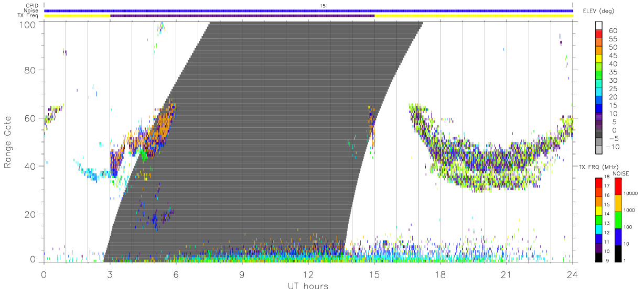Click the 9 tick on UT hours axis
The height and width of the screenshot is (297, 644).
(x=242, y=274)
